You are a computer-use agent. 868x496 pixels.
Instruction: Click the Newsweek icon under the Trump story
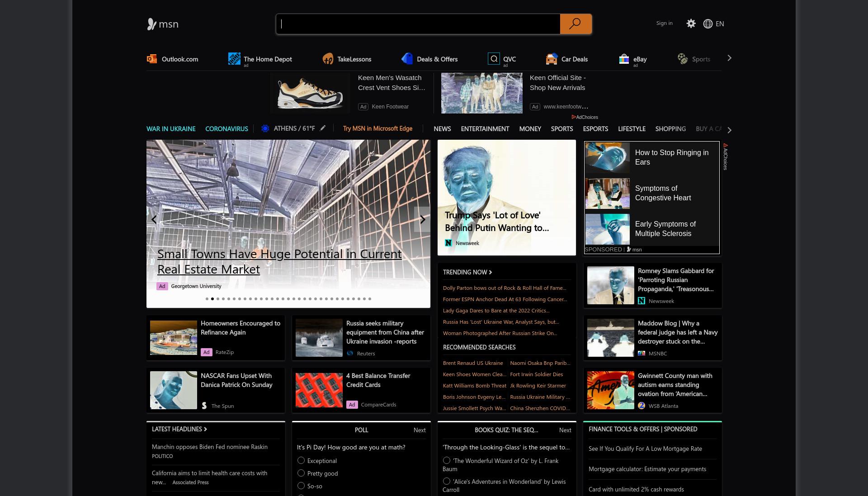448,243
